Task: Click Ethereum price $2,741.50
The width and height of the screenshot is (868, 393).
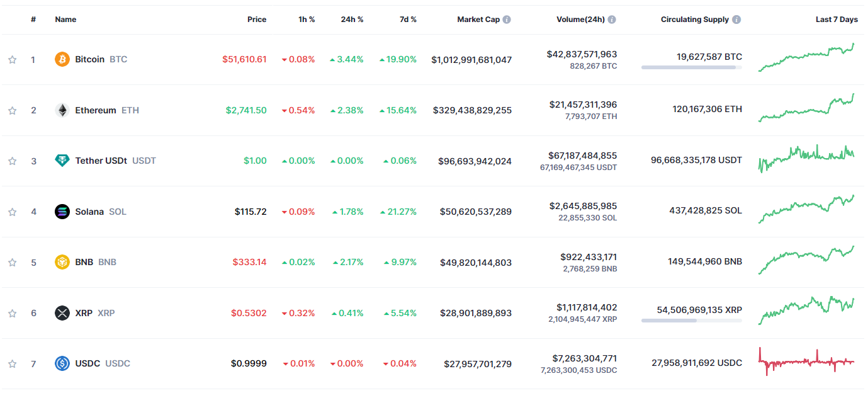Action: click(246, 110)
